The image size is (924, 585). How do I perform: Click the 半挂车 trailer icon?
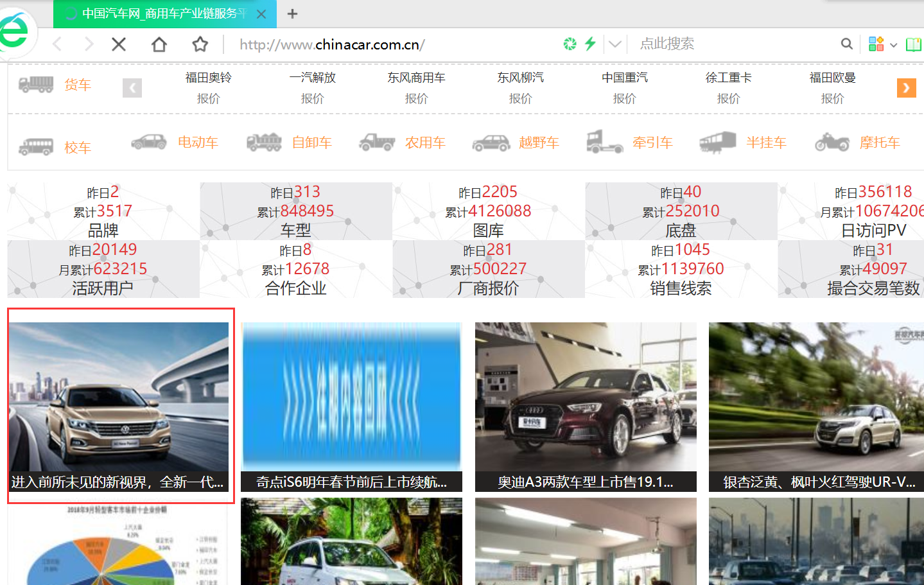coord(718,142)
